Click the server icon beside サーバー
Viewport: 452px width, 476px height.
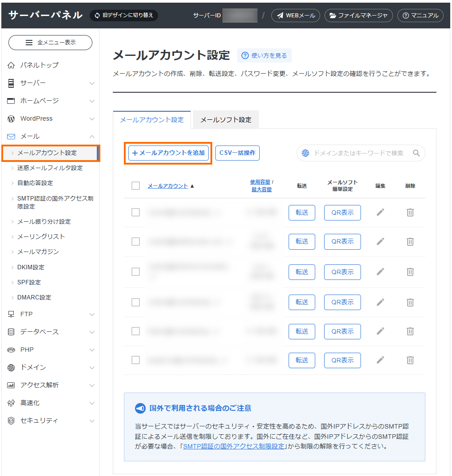[x=11, y=83]
